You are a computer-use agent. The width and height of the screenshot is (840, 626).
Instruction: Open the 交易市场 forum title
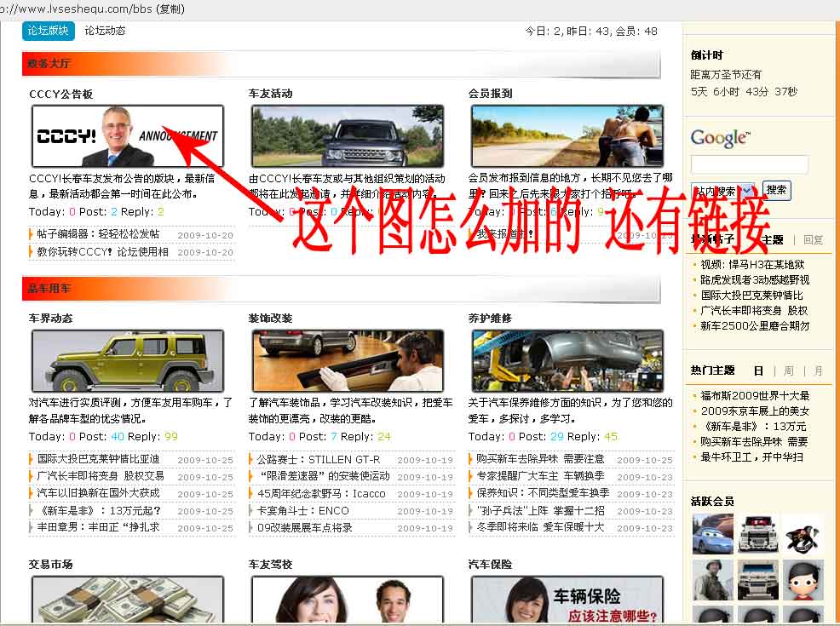coord(51,564)
